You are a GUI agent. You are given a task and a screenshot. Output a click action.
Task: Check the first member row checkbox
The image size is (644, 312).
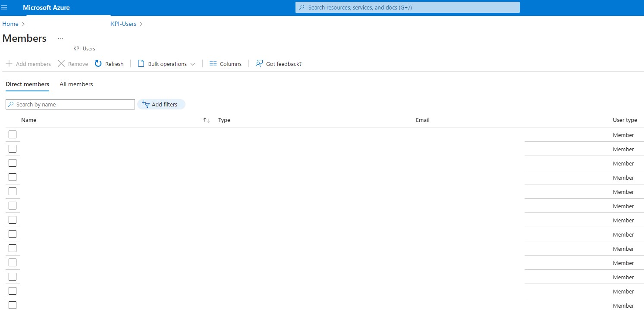pyautogui.click(x=13, y=134)
